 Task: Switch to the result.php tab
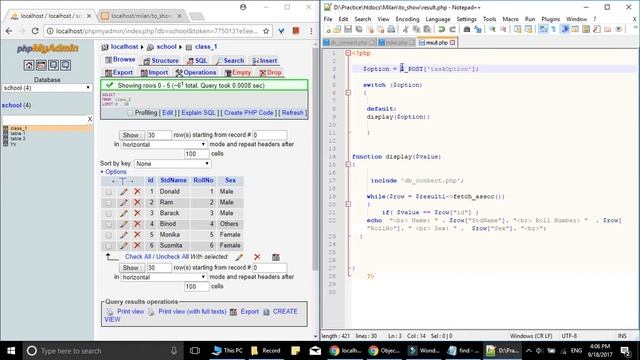[437, 42]
